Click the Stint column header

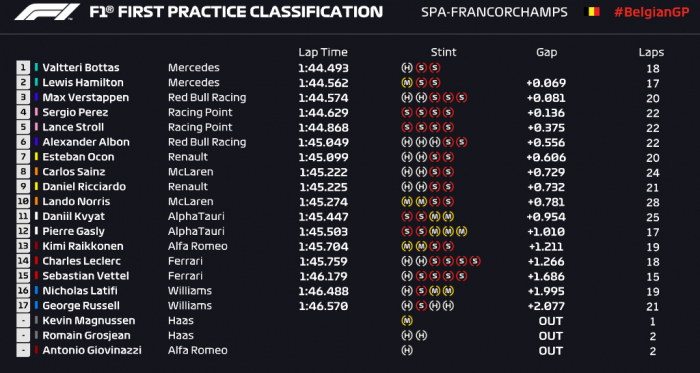(443, 52)
